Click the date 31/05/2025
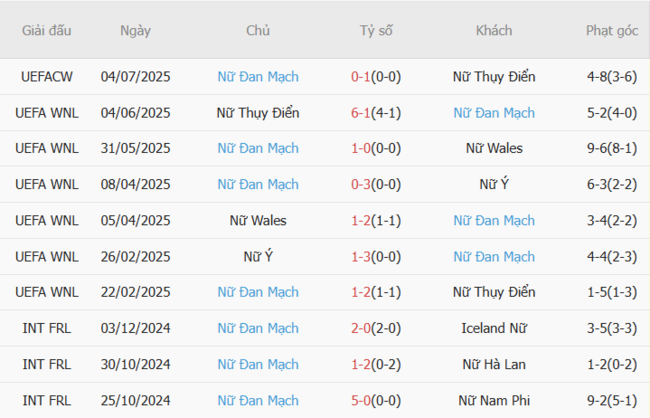The height and width of the screenshot is (418, 650). (135, 148)
